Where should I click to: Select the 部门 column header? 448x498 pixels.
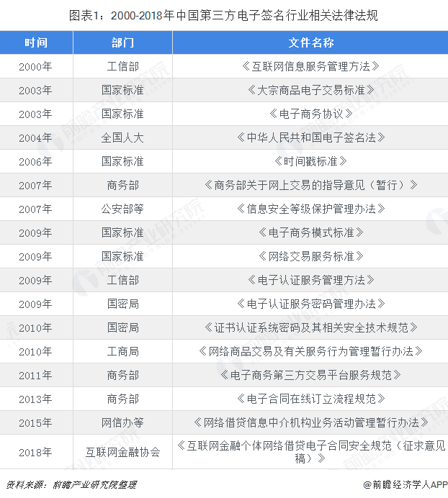[x=122, y=42]
